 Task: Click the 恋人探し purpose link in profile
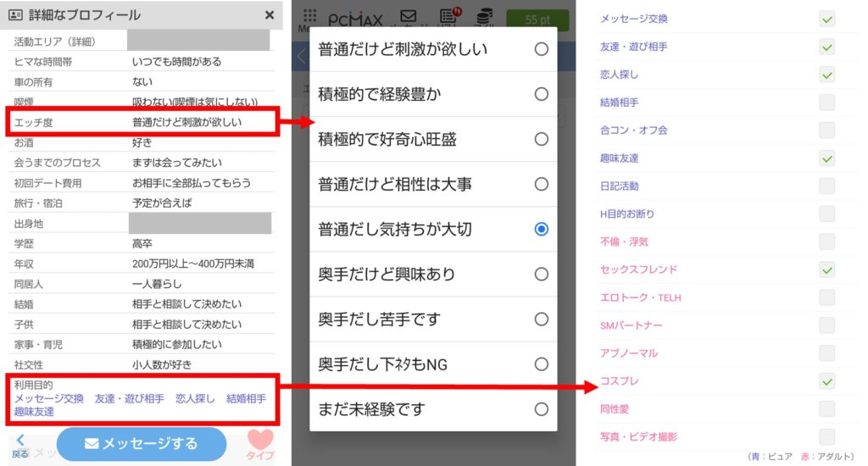[195, 398]
